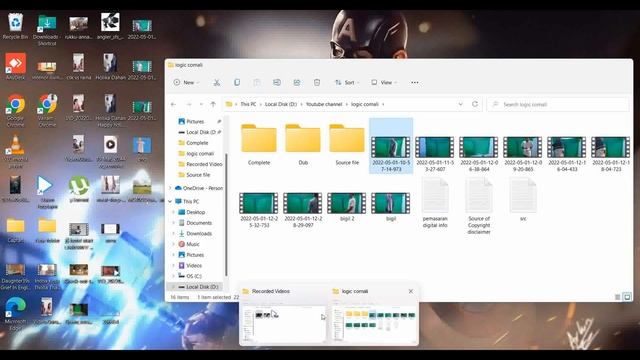Select the Microsoft Edge desktop icon
This screenshot has width=640, height=360.
click(16, 313)
